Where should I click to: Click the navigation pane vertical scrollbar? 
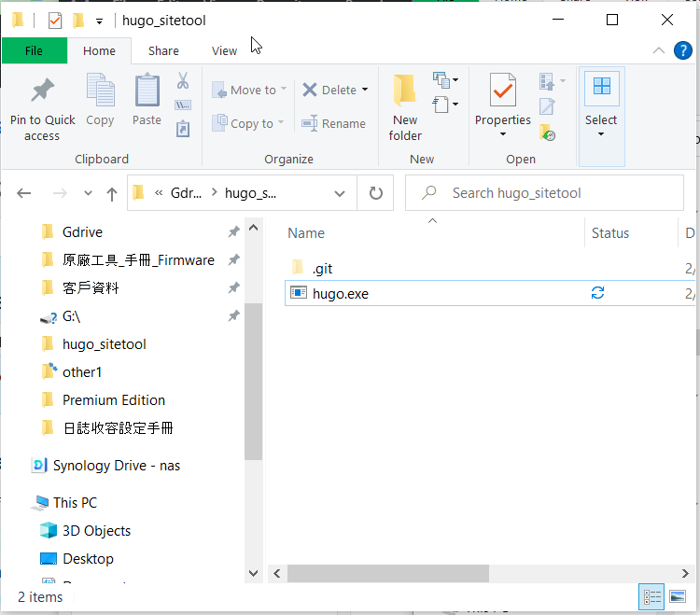pyautogui.click(x=254, y=373)
